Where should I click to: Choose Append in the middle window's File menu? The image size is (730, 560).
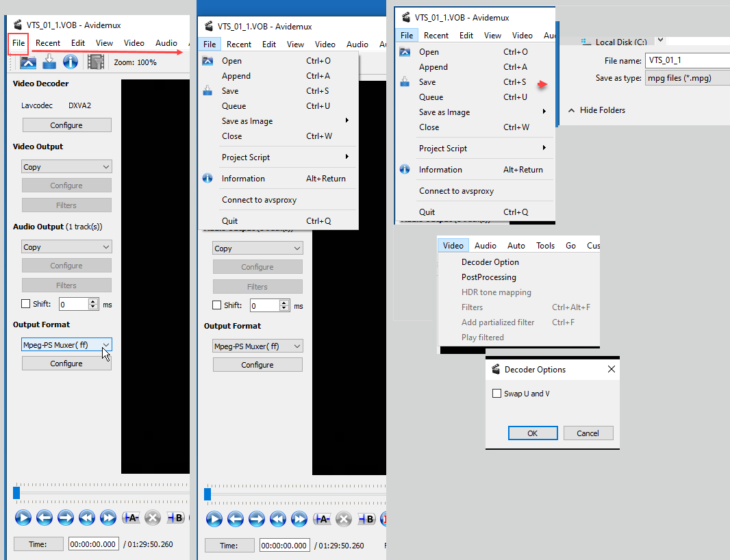tap(279, 76)
